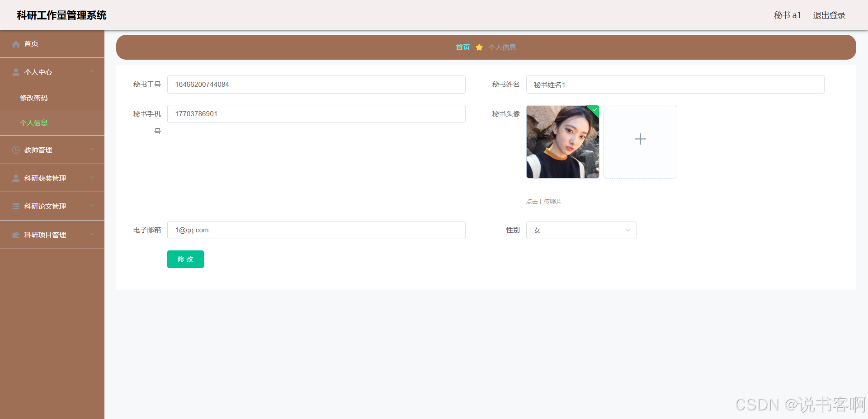Click the user icon beside 科研获奖管理
The width and height of the screenshot is (868, 419).
coord(16,179)
